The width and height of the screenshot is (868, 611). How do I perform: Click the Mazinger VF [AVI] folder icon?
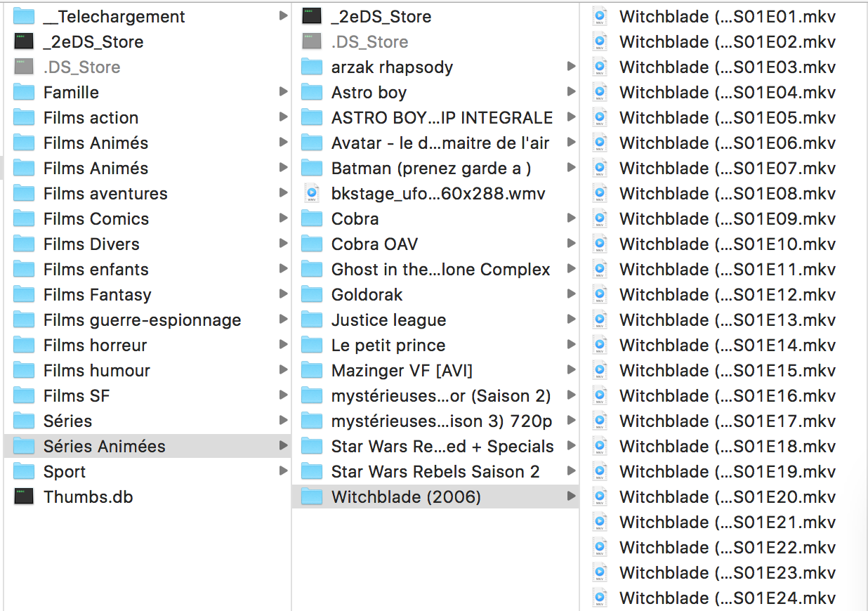[312, 370]
